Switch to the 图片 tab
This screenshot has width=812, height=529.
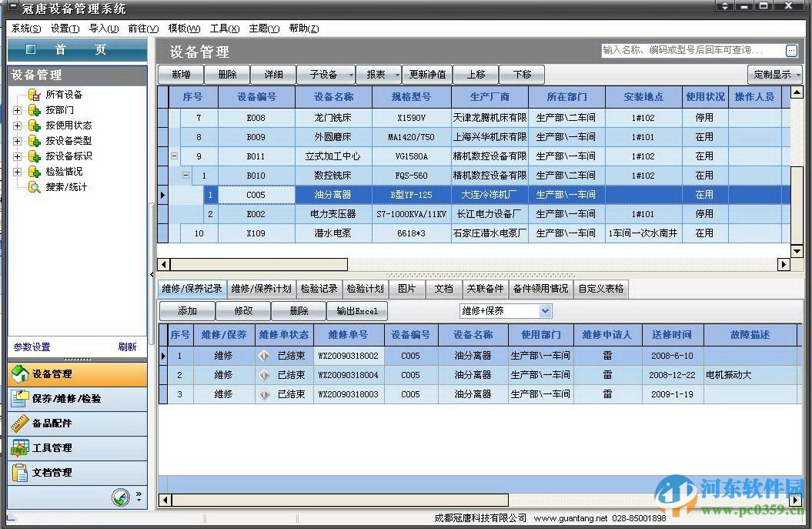coord(407,288)
